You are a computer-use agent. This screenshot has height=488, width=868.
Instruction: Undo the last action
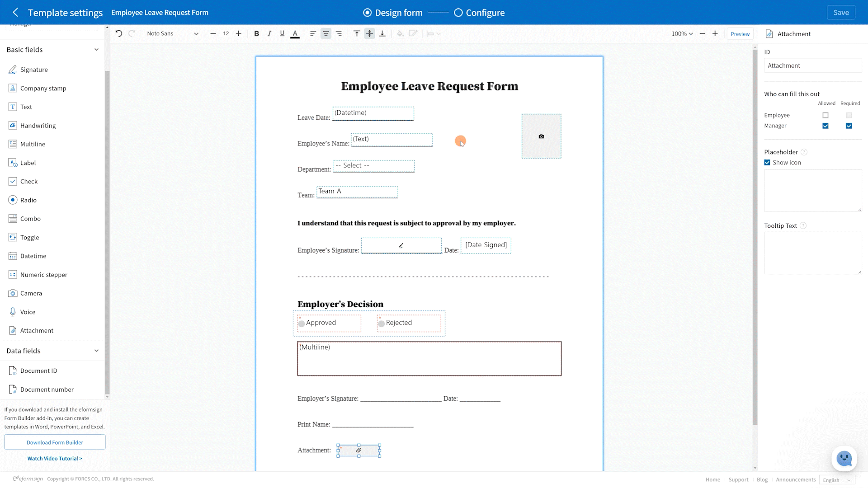point(119,33)
